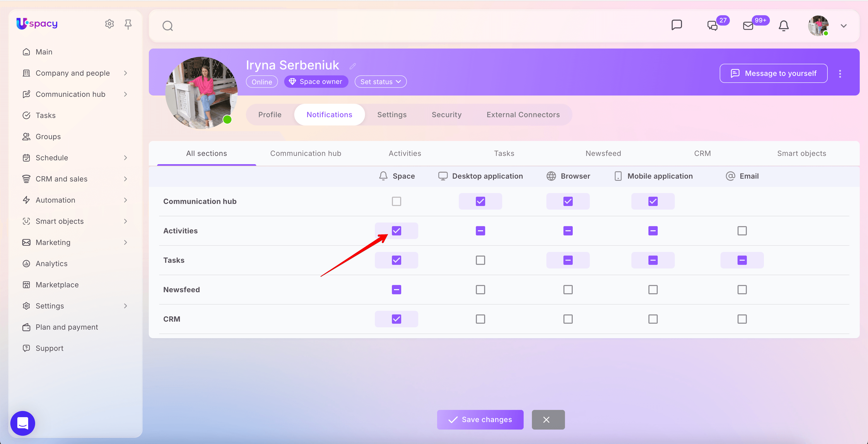The height and width of the screenshot is (444, 868).
Task: Open the chat bubble icon in the top bar
Action: [676, 25]
